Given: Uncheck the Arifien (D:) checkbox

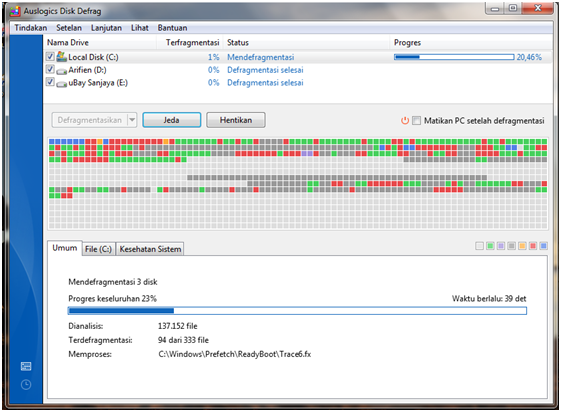Looking at the screenshot, I should [50, 69].
